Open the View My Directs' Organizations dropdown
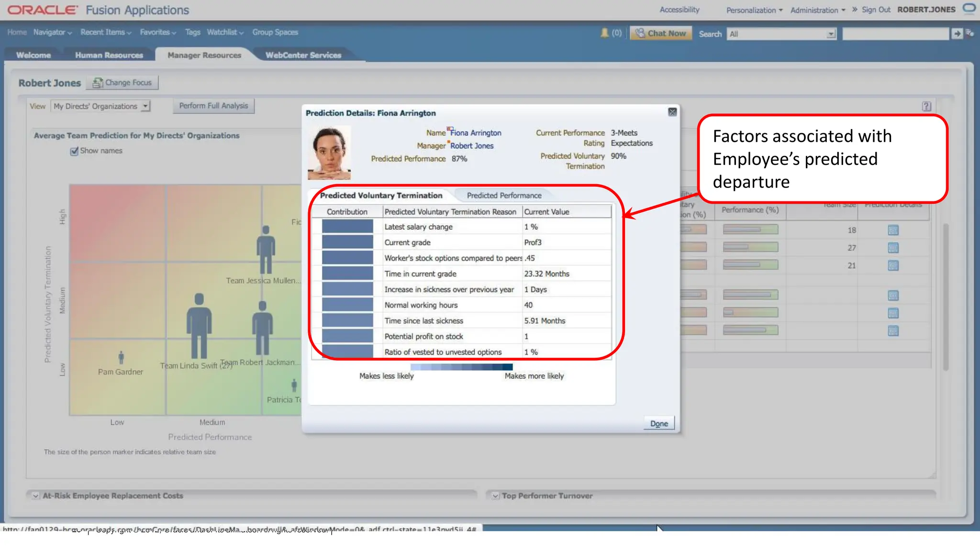The height and width of the screenshot is (551, 980). coord(101,106)
